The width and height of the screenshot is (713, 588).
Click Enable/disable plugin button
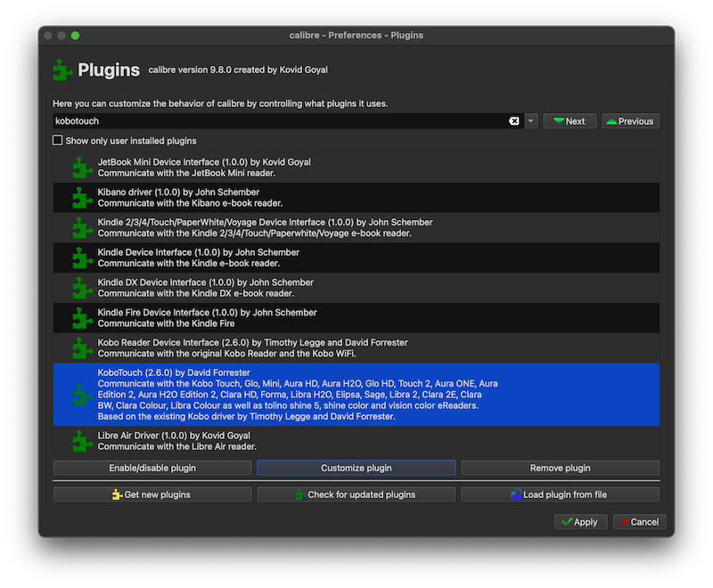click(x=152, y=468)
